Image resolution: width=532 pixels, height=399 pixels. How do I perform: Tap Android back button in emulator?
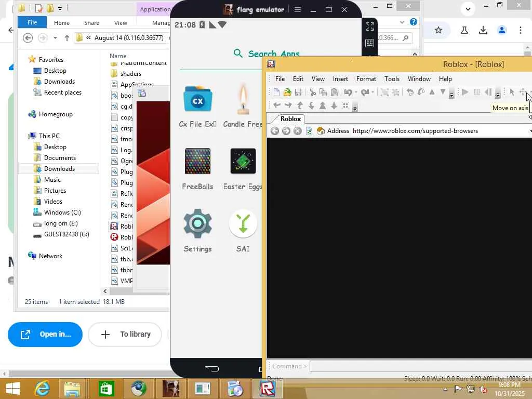click(x=212, y=368)
